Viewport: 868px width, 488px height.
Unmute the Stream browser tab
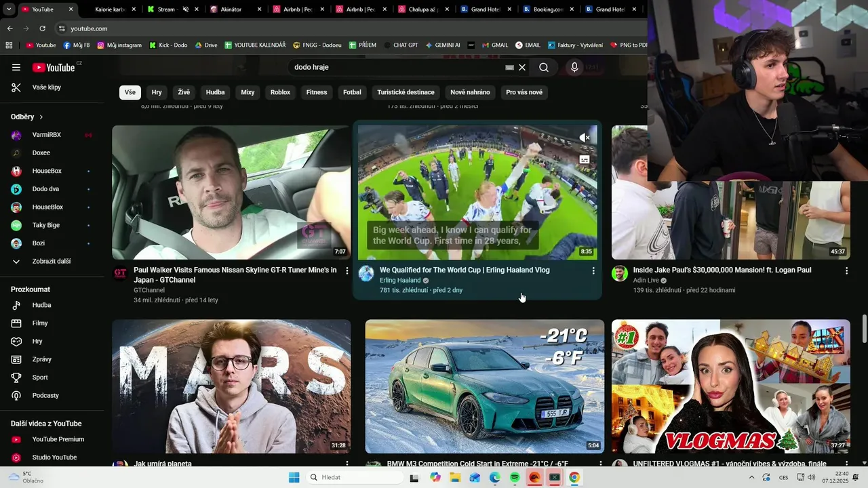pos(186,9)
